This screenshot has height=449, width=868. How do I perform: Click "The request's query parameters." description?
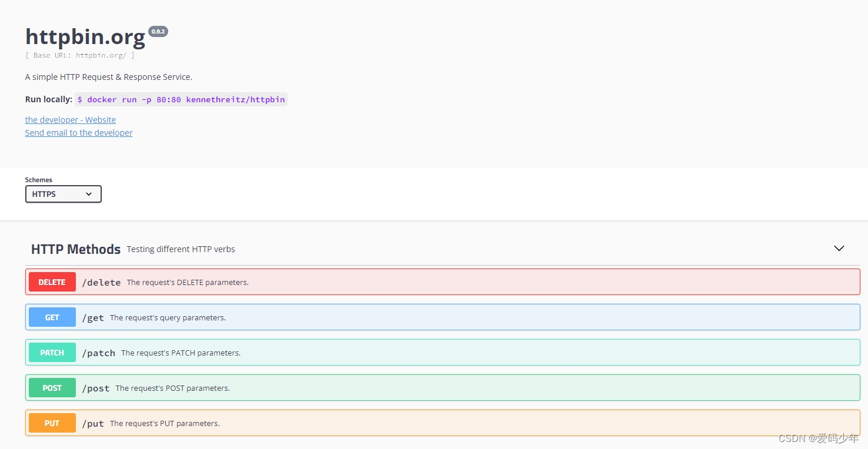[x=168, y=318]
